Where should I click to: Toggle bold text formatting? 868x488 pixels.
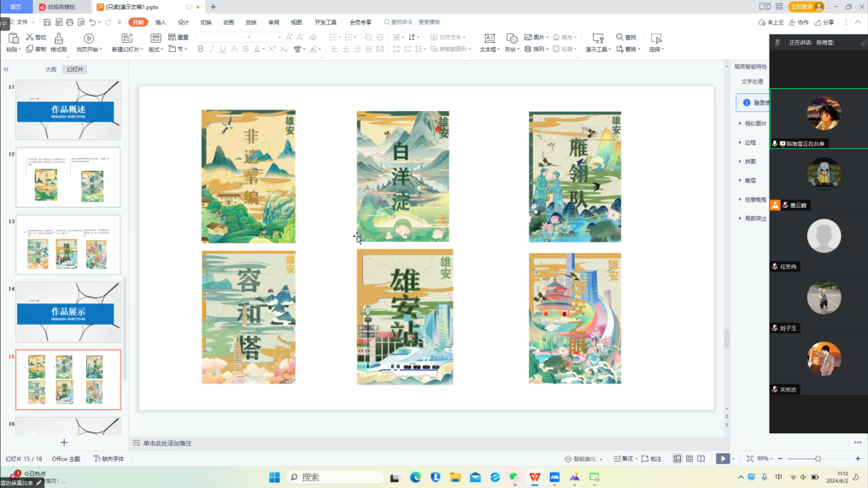tap(201, 50)
